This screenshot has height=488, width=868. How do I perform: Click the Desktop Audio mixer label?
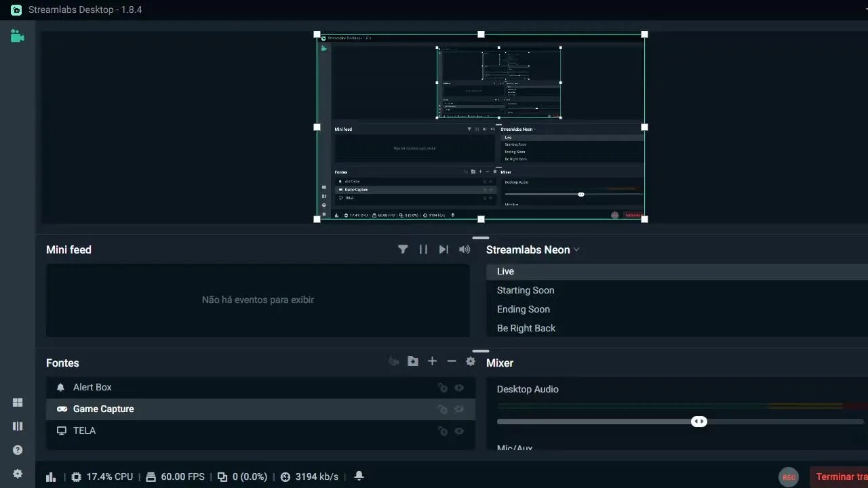click(x=528, y=389)
